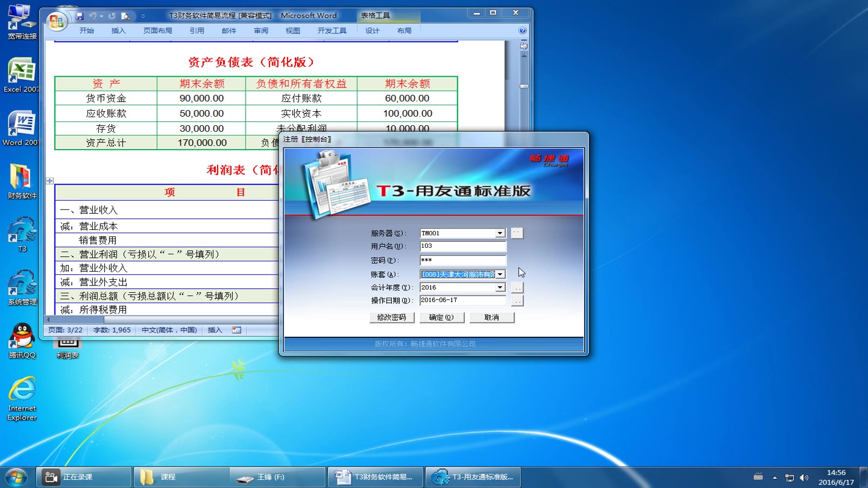Expand the 服务器 dropdown showing TM001

click(x=499, y=233)
